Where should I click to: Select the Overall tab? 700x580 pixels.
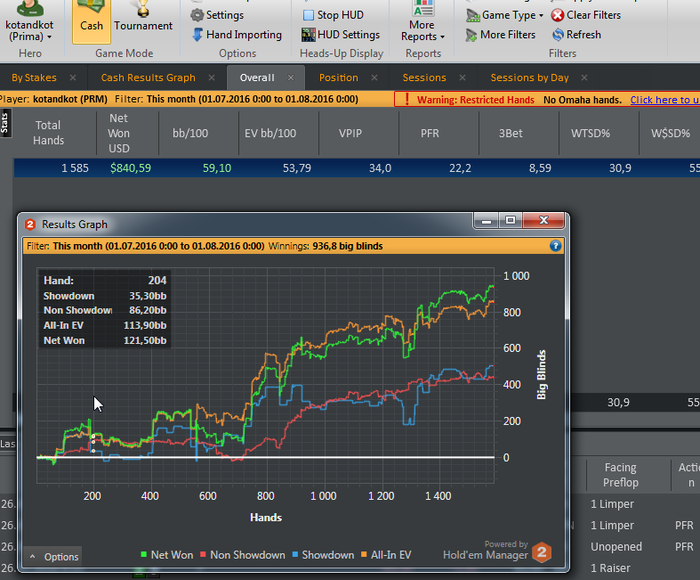coord(257,78)
